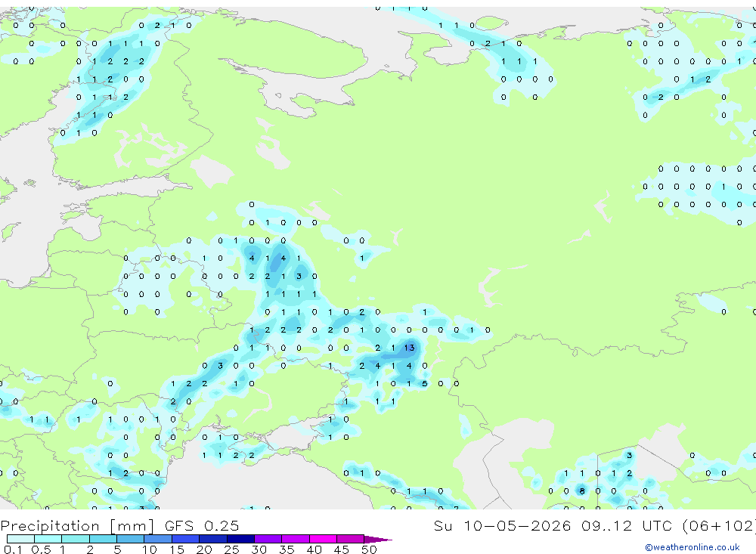Click the '13' precipitation value on map
Viewport: 756px width, 554px height.
409,348
